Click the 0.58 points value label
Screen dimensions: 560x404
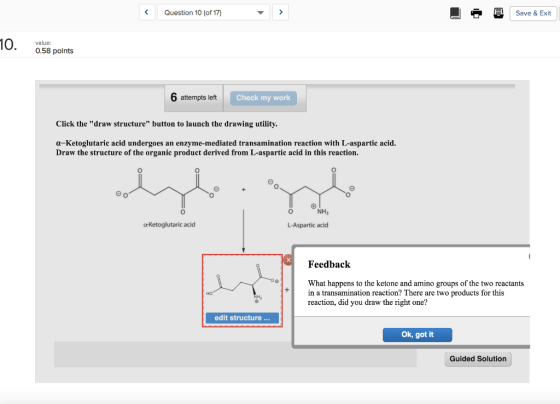click(x=54, y=51)
